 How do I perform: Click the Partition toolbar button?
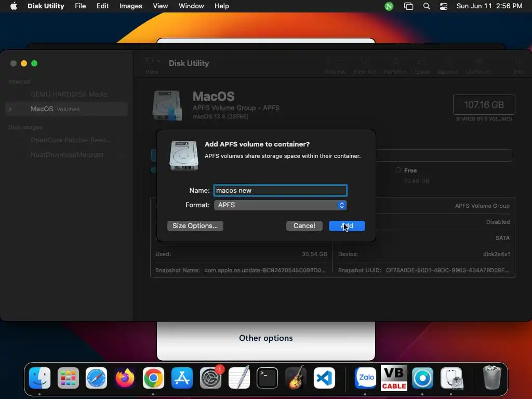click(395, 65)
